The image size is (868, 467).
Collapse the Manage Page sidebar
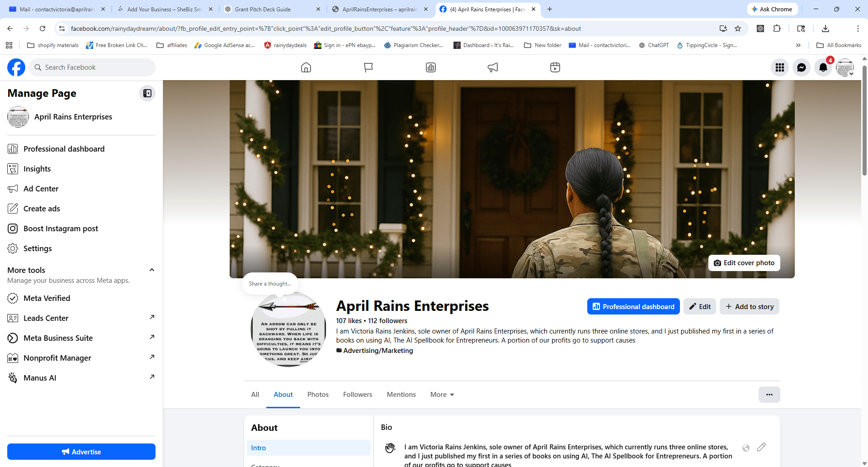147,93
